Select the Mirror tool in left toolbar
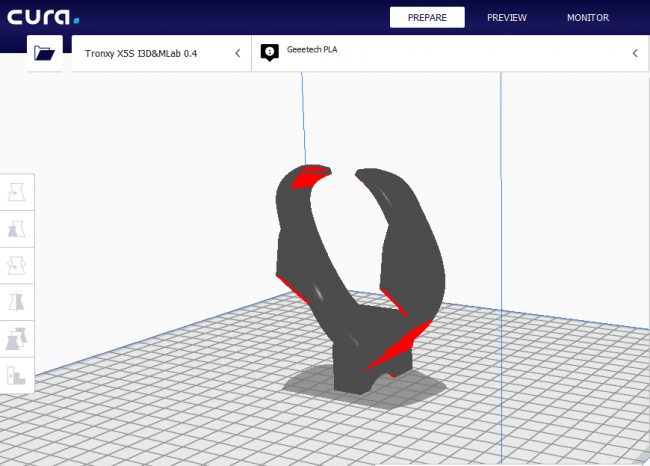 [x=17, y=302]
